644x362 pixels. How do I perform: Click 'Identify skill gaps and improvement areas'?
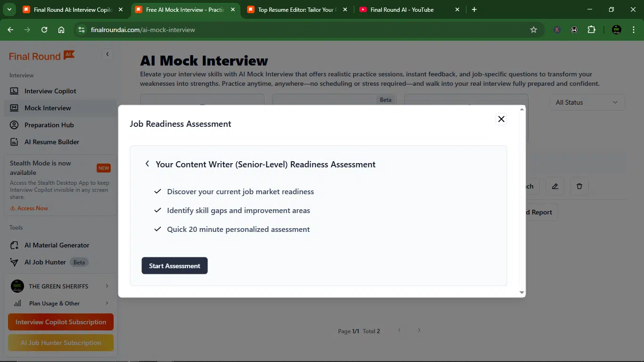239,211
